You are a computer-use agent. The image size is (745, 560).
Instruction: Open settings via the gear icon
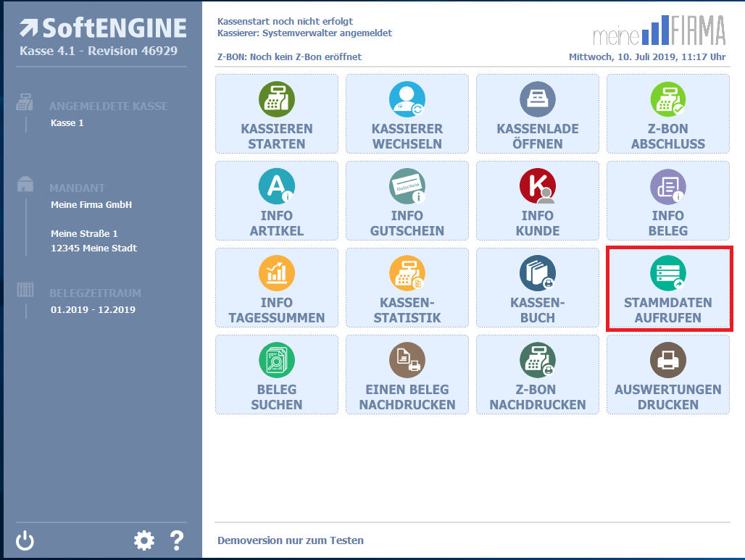click(x=144, y=540)
